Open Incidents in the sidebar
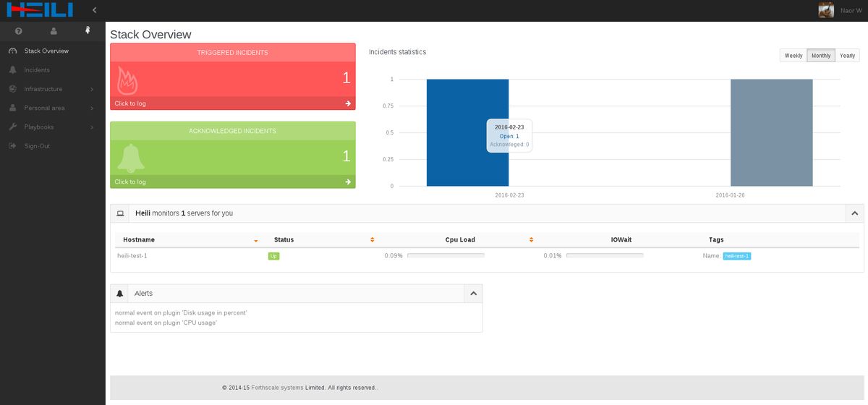868x405 pixels. click(37, 70)
